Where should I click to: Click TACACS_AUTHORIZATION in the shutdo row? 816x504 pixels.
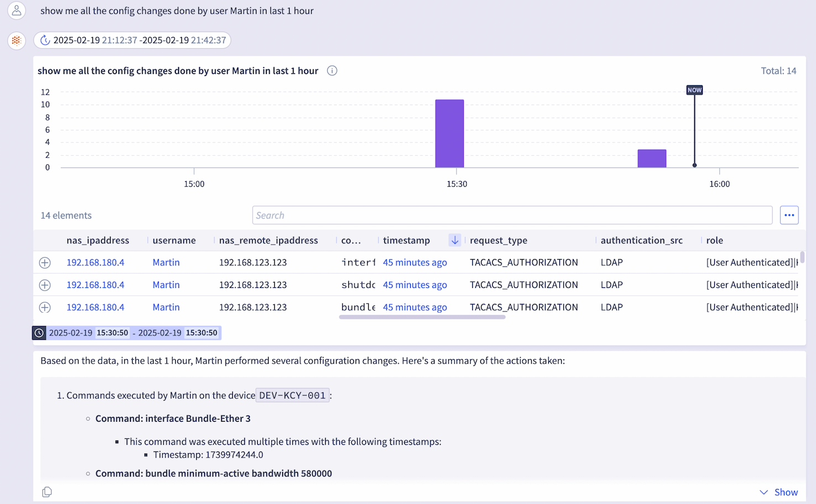coord(524,285)
